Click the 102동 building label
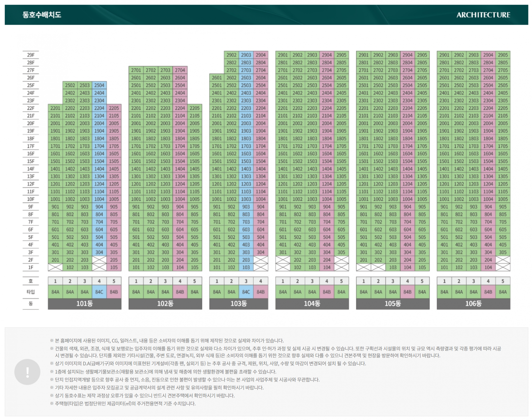532x420 pixels. pos(165,304)
